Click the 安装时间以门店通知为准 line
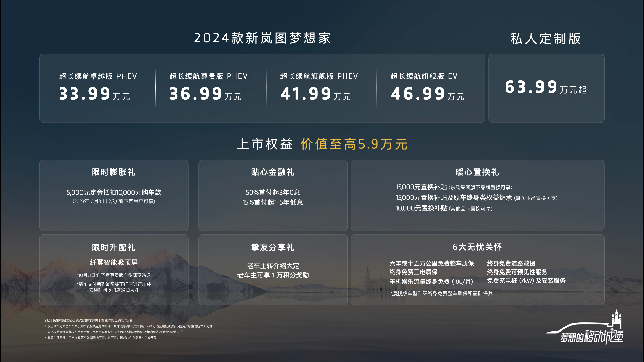Screen dimensions: 644x362 (114, 290)
